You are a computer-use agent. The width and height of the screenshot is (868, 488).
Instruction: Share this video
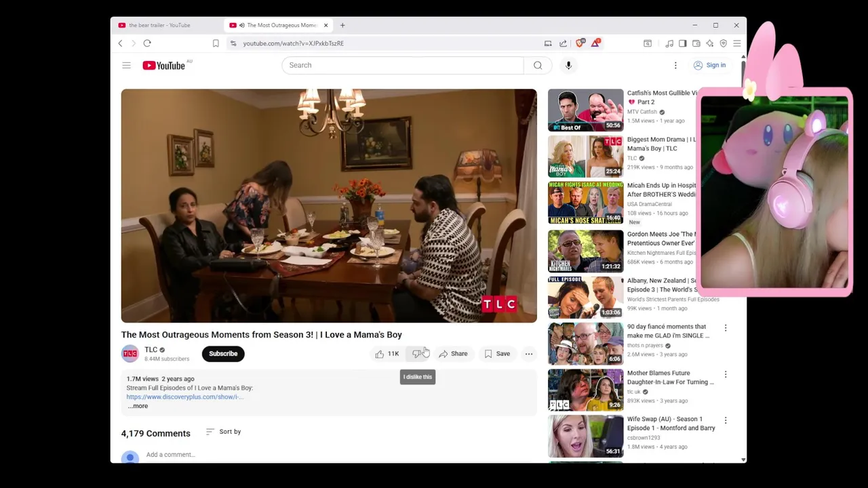453,354
